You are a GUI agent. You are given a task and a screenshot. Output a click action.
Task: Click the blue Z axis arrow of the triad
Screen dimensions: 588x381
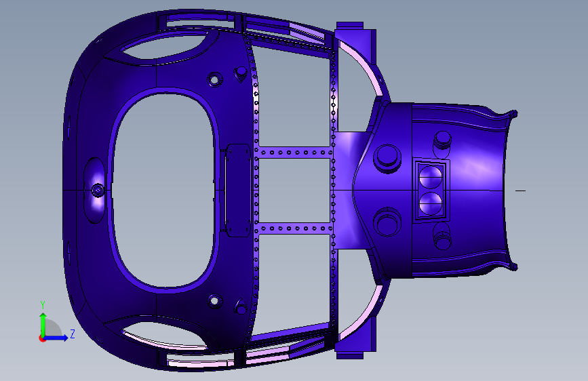pyautogui.click(x=56, y=338)
